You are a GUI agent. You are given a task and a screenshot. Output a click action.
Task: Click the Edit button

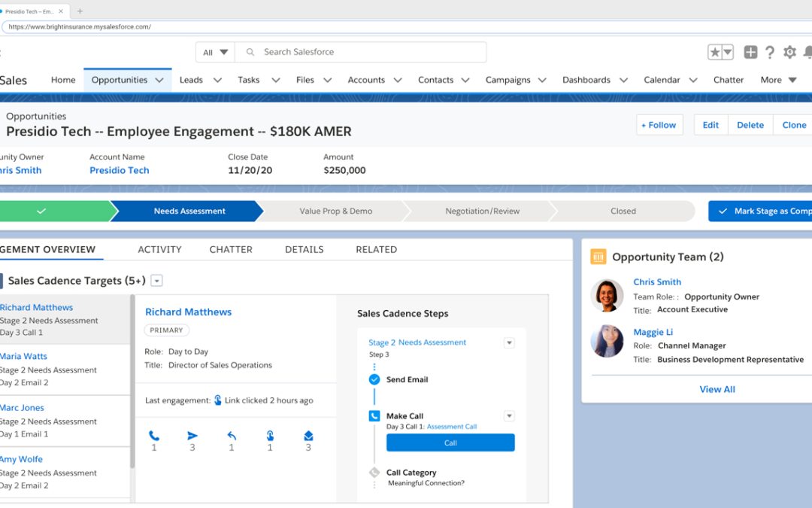(710, 125)
